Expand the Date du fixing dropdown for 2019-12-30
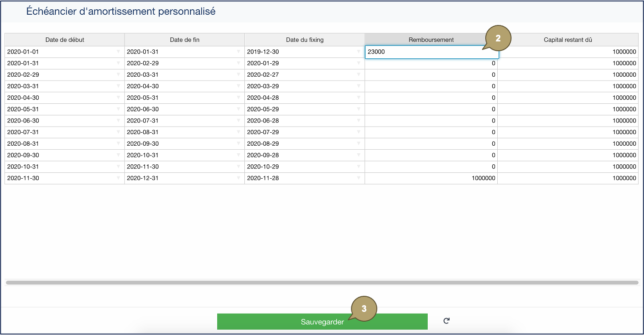 (359, 51)
